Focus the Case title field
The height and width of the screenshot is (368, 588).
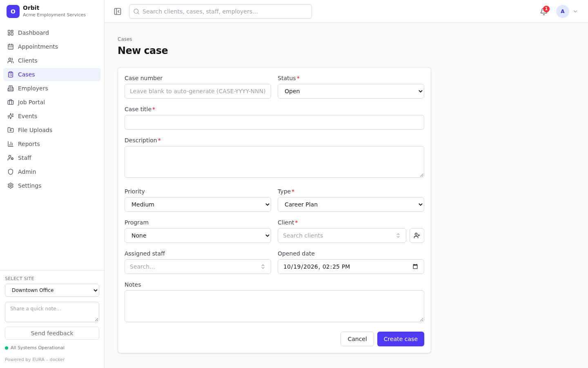pos(274,122)
